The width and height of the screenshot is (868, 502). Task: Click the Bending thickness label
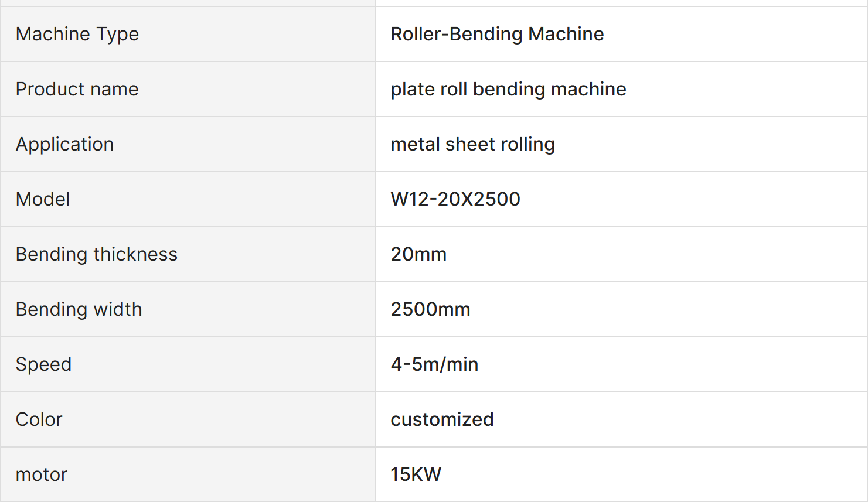point(96,254)
